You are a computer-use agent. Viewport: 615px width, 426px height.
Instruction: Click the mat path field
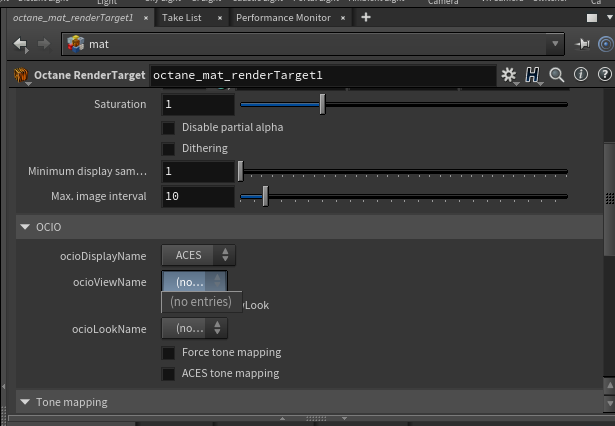[313, 44]
